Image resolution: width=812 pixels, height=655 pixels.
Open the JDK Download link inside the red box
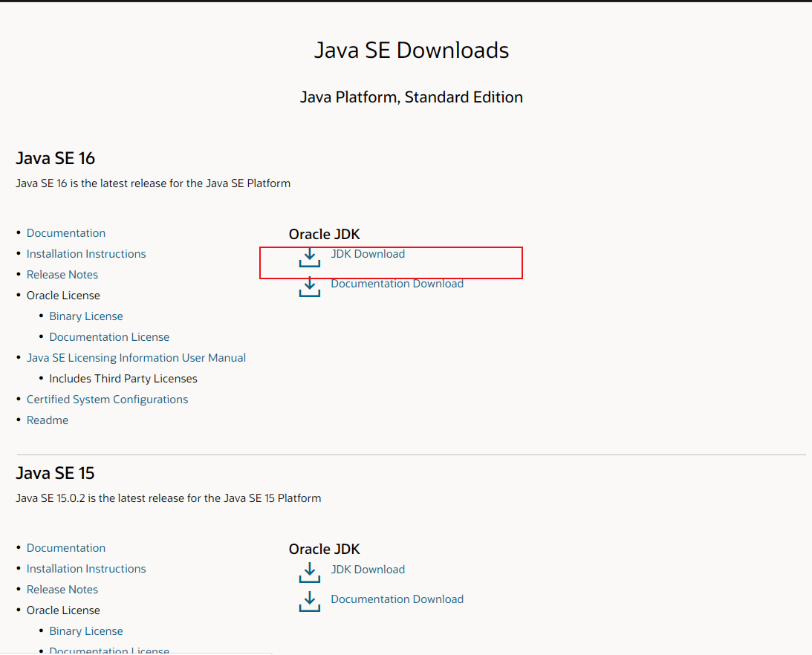tap(368, 253)
